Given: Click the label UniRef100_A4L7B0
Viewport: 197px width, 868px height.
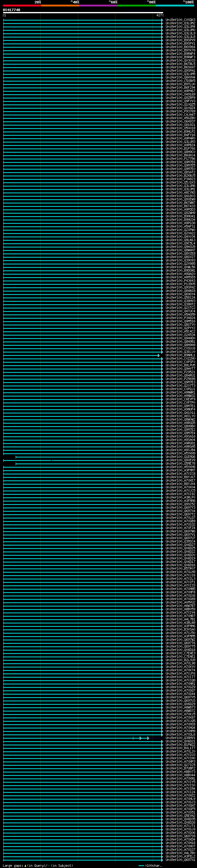Looking at the screenshot, I should point(180,853).
